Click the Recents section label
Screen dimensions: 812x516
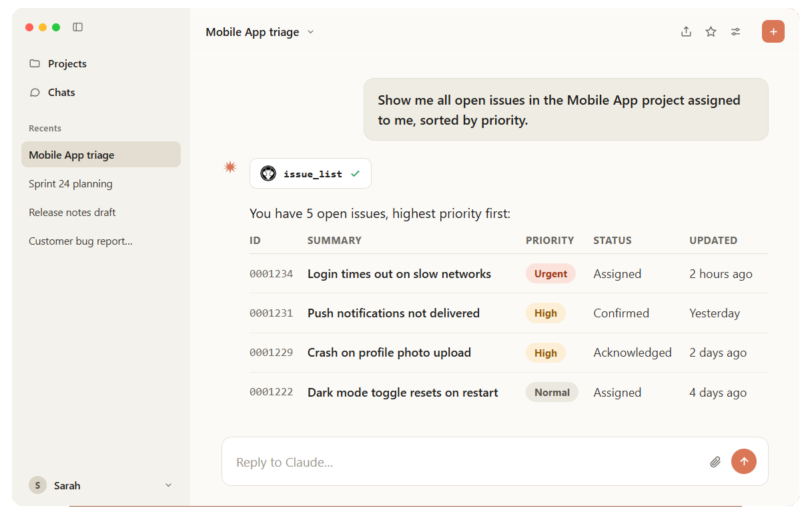pyautogui.click(x=45, y=128)
